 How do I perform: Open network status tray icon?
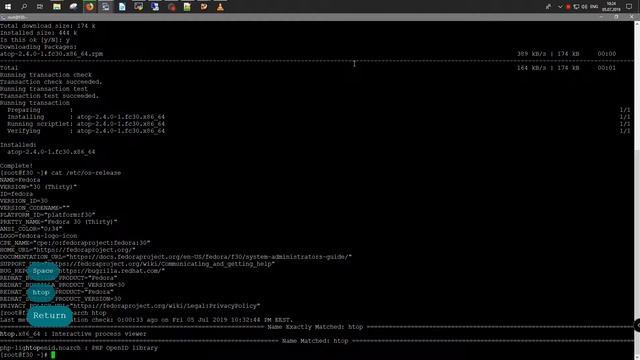tap(576, 7)
